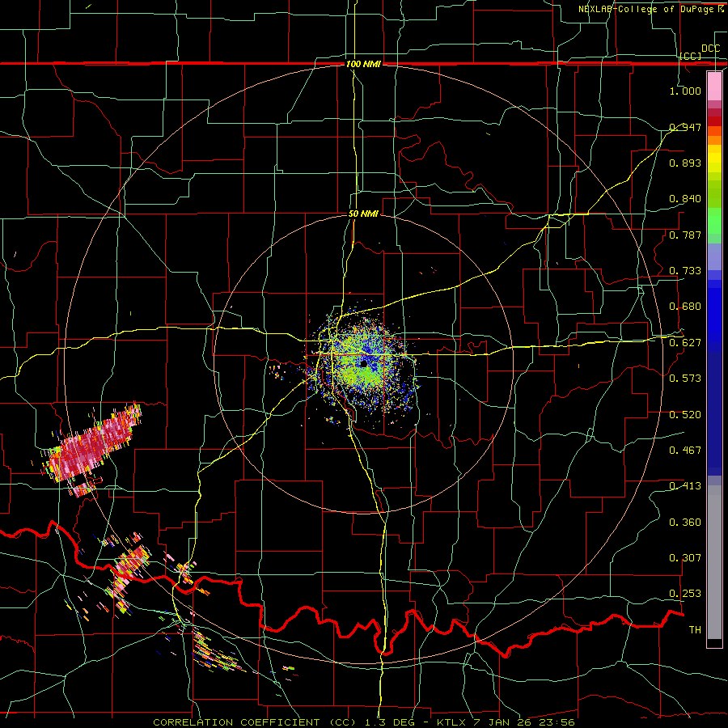728x728 pixels.
Task: Click the radar site center dot
Action: pyautogui.click(x=363, y=364)
